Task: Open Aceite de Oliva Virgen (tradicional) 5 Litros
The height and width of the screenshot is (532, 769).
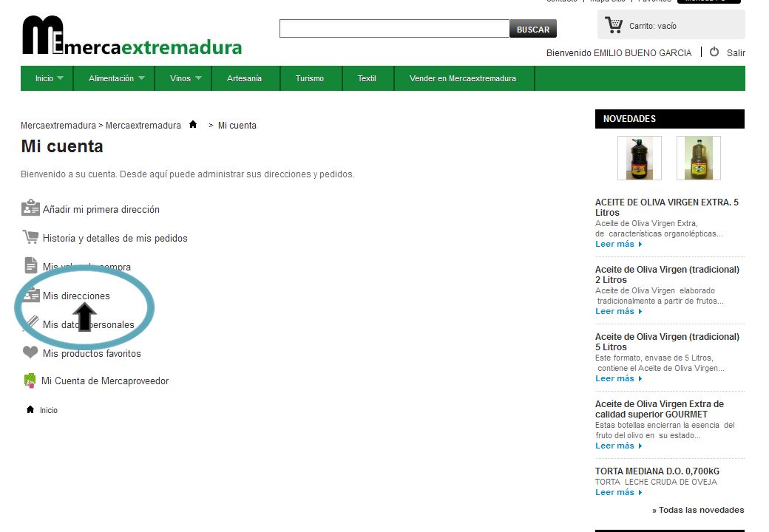Action: 667,341
